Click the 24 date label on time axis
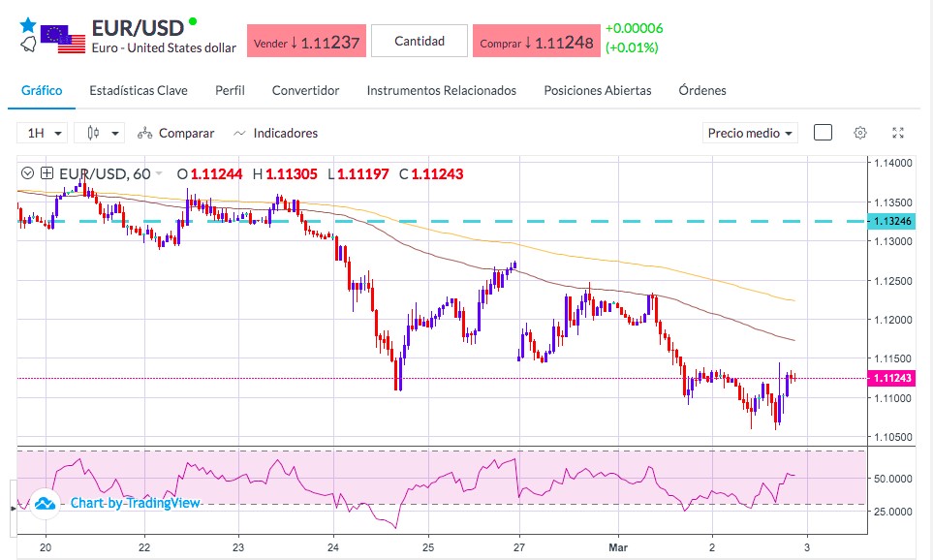The width and height of the screenshot is (933, 560). 333,547
